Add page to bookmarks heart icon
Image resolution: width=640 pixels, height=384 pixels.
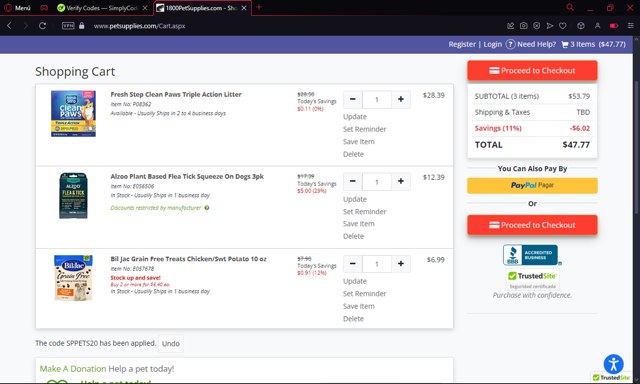[563, 26]
